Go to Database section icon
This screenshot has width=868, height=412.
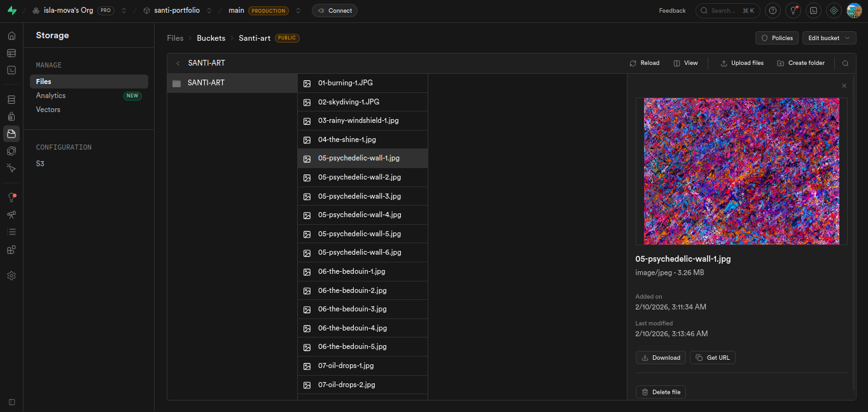point(11,99)
